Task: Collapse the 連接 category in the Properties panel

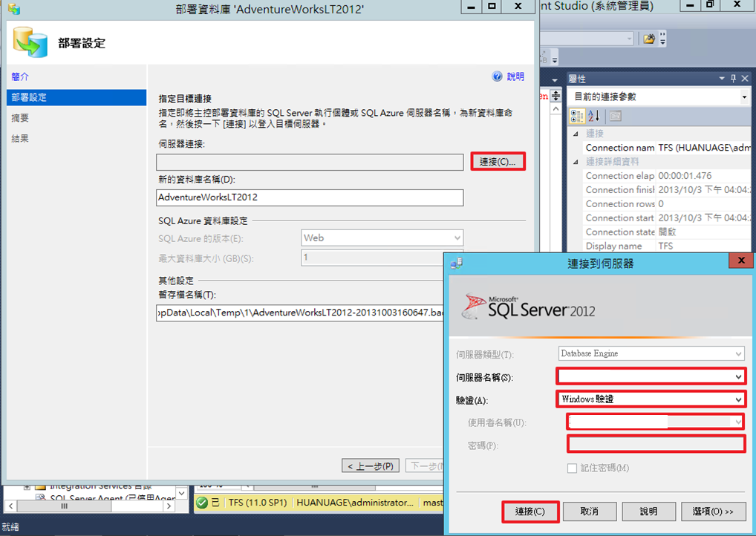Action: pos(576,134)
